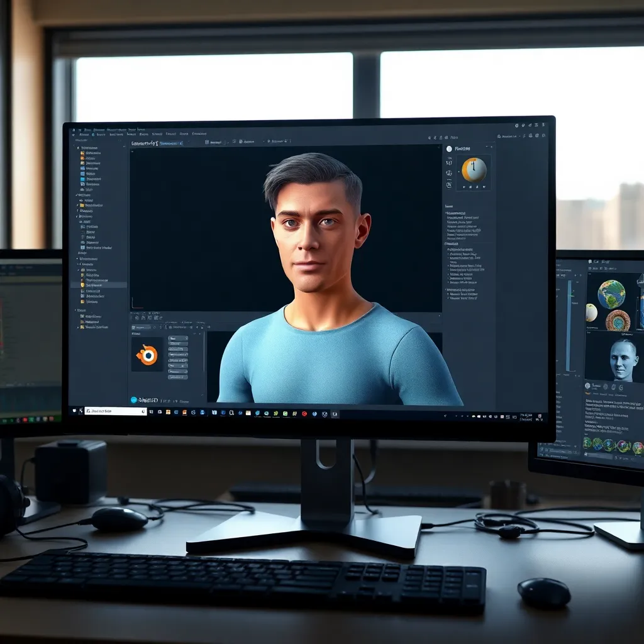Toggle visibility of the highlighted outliner object
Image resolution: width=644 pixels, height=644 pixels.
[x=123, y=284]
